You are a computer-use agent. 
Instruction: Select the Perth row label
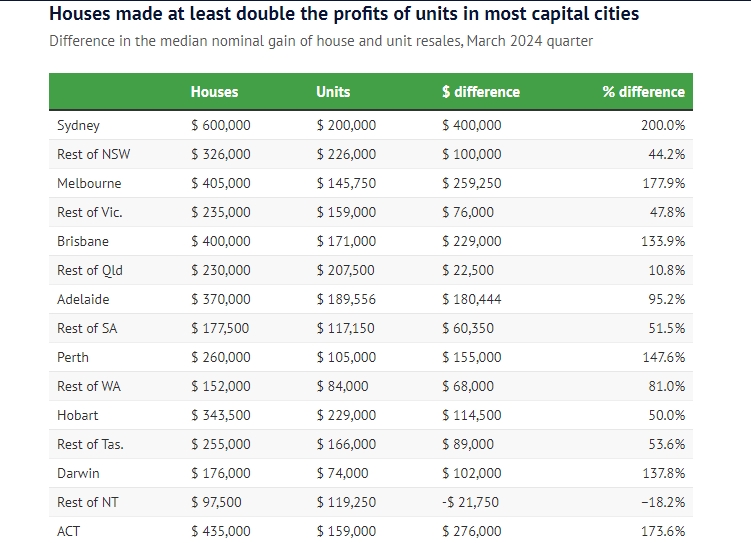click(73, 358)
